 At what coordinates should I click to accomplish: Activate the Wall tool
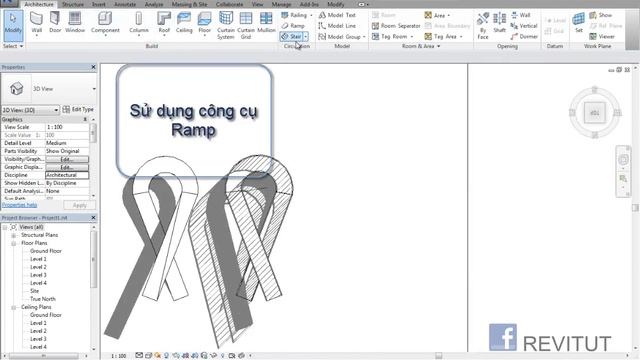click(36, 23)
